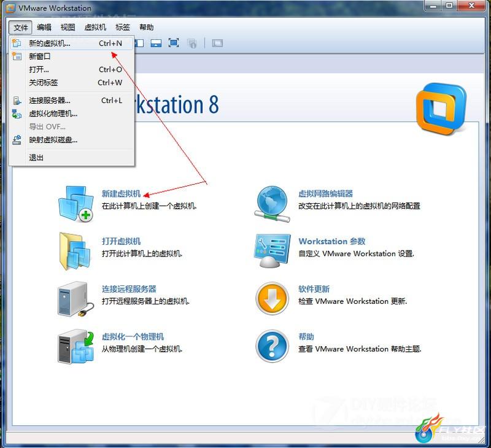Viewport: 491px width, 448px height.
Task: Click the 虚拟化一个物理机 link
Action: click(x=133, y=336)
